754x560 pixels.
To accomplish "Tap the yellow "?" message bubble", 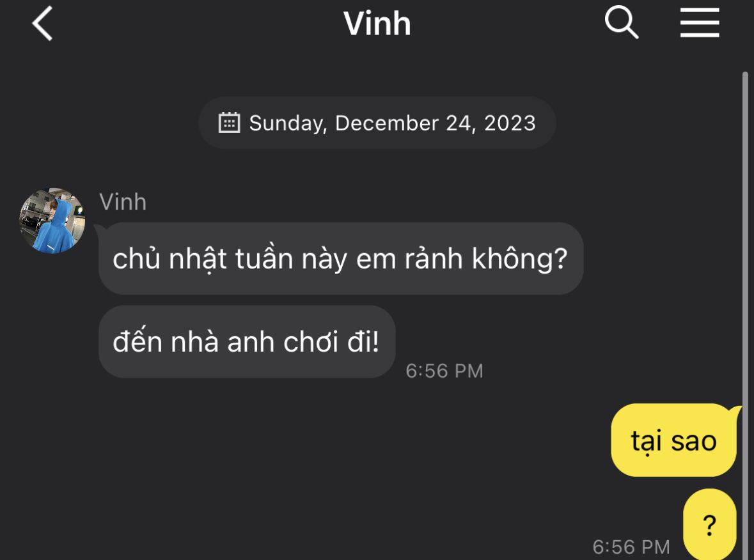I will (710, 524).
